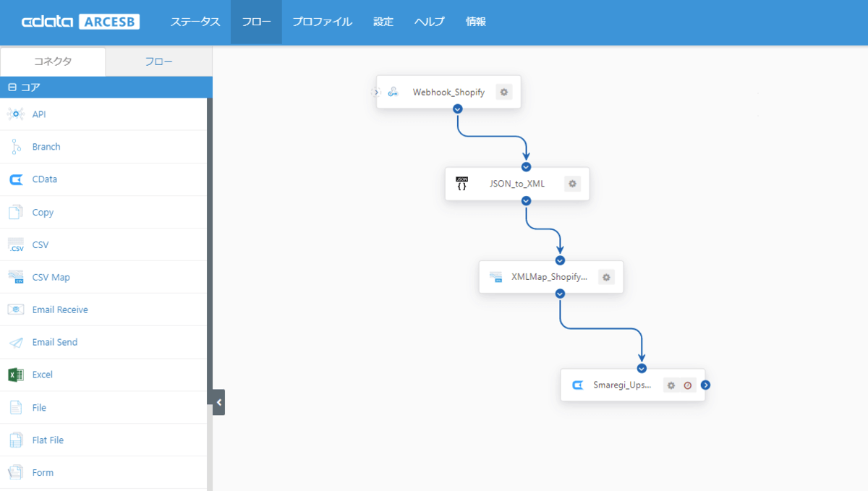
Task: Open the ステータス menu
Action: click(x=195, y=22)
